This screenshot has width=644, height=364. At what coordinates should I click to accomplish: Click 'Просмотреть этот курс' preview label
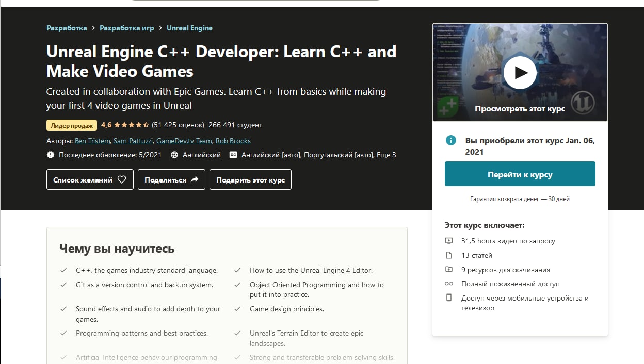click(520, 109)
